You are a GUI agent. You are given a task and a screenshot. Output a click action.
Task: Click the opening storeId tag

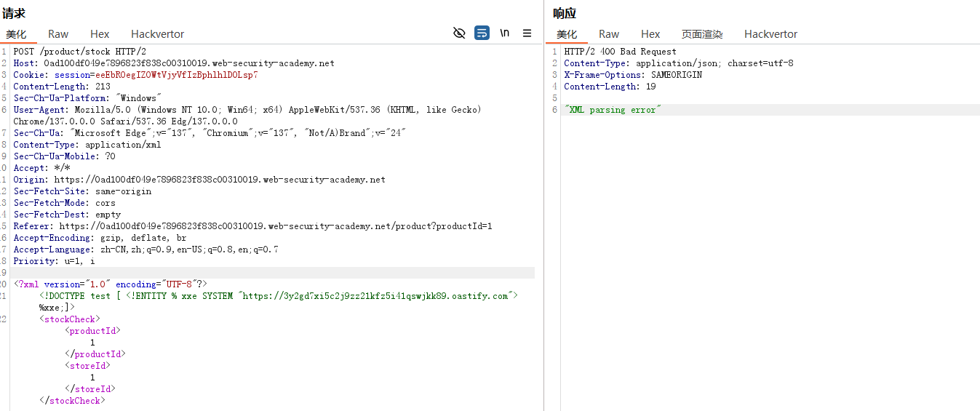pyautogui.click(x=87, y=366)
